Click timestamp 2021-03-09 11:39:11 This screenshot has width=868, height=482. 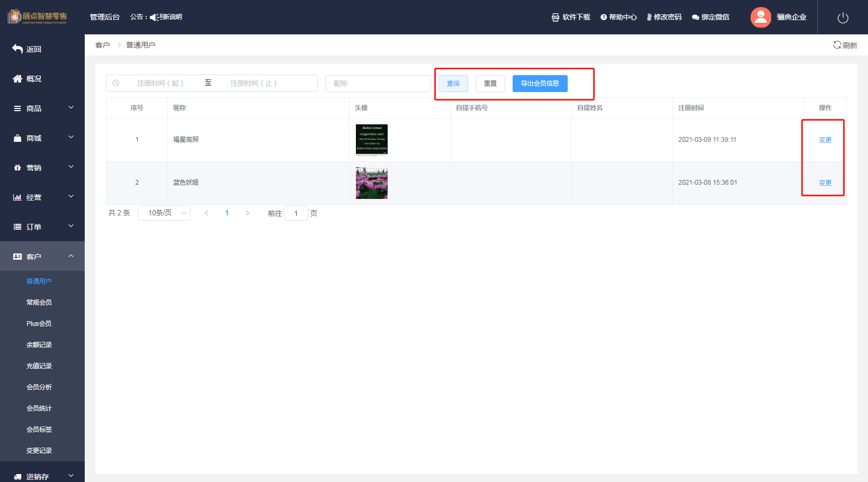tap(707, 140)
